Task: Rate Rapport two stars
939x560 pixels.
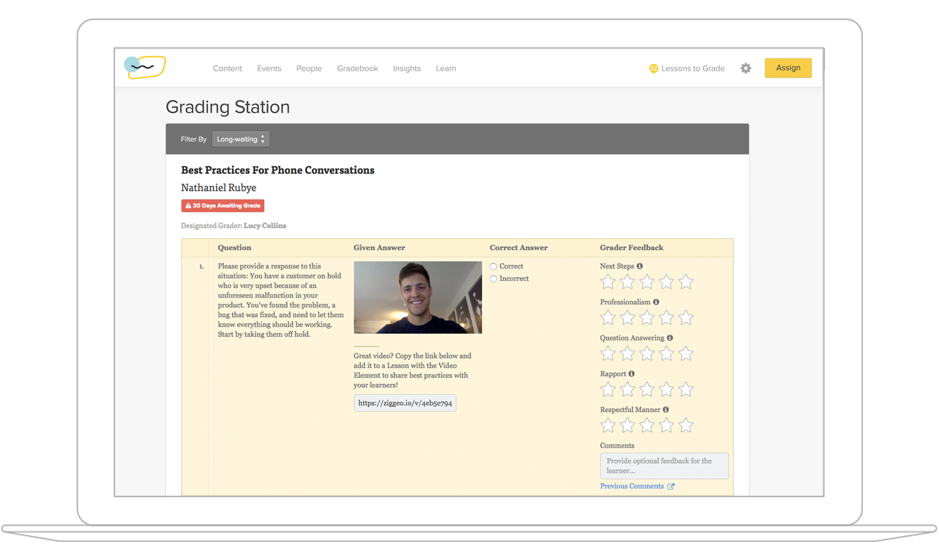Action: tap(627, 390)
